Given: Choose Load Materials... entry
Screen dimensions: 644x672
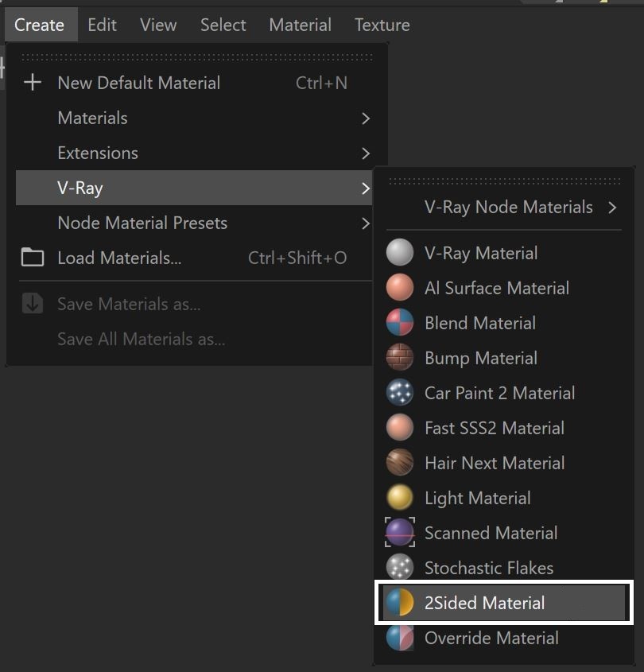Looking at the screenshot, I should 194,258.
